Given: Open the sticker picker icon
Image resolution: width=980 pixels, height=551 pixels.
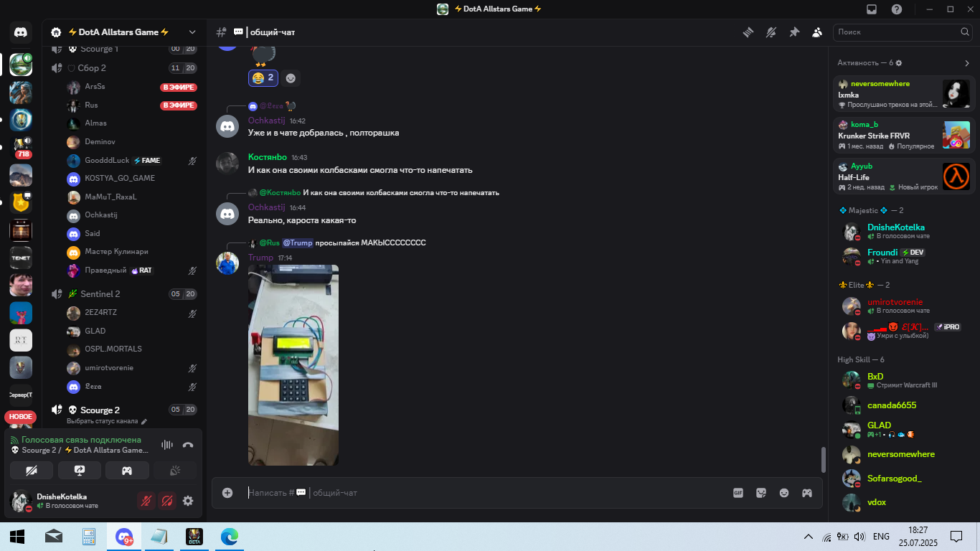Looking at the screenshot, I should click(x=761, y=493).
